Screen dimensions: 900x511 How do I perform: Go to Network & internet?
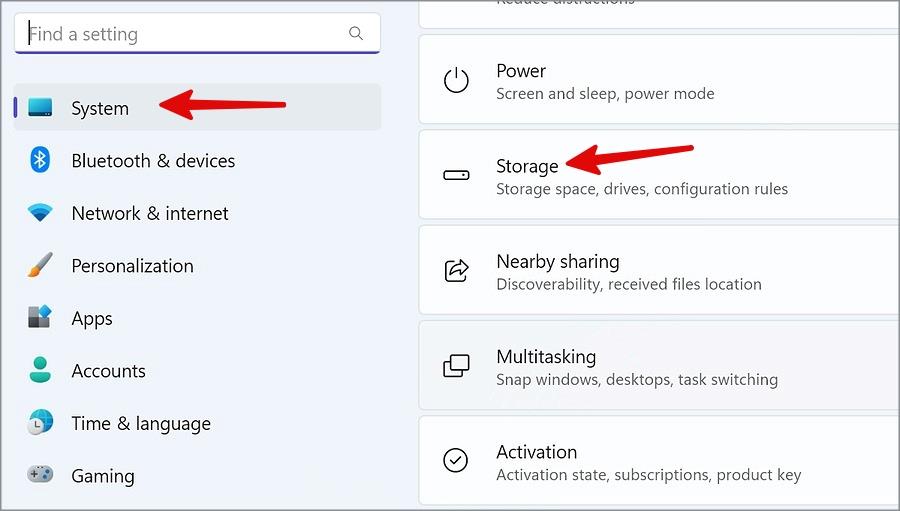[x=150, y=214]
